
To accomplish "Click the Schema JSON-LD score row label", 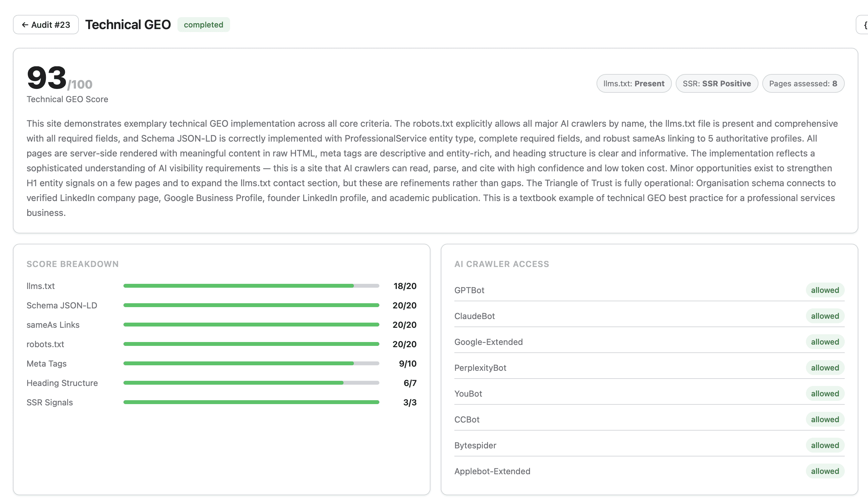I will (62, 305).
